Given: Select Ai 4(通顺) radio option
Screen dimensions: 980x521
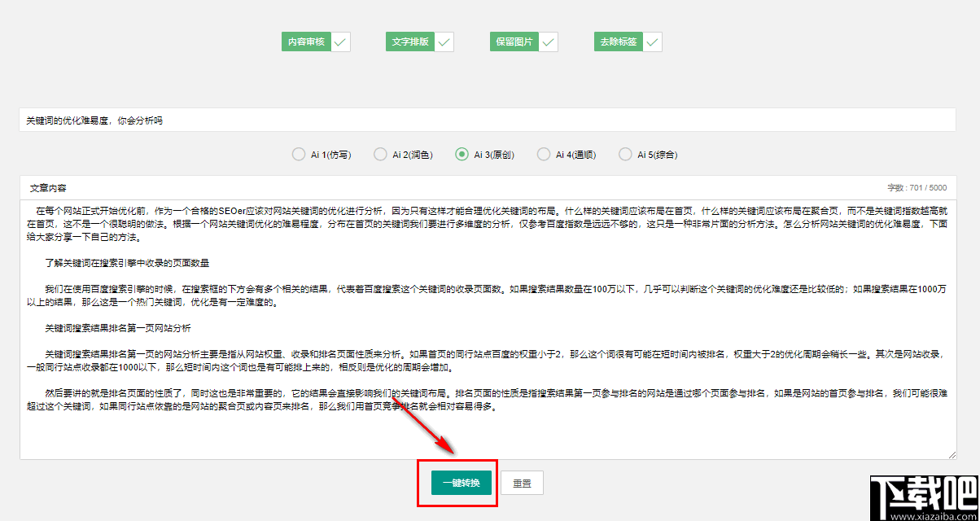Looking at the screenshot, I should (567, 154).
